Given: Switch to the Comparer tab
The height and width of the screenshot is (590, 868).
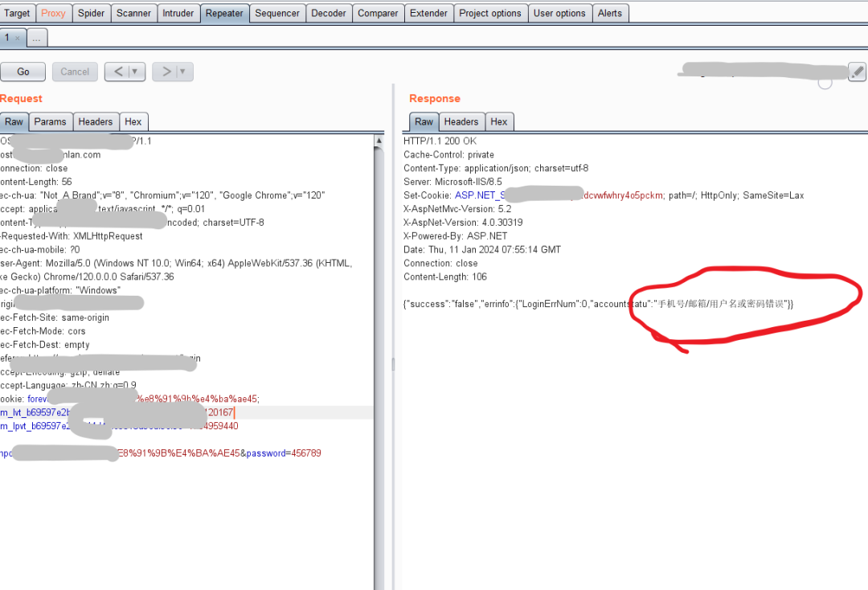Looking at the screenshot, I should (378, 14).
